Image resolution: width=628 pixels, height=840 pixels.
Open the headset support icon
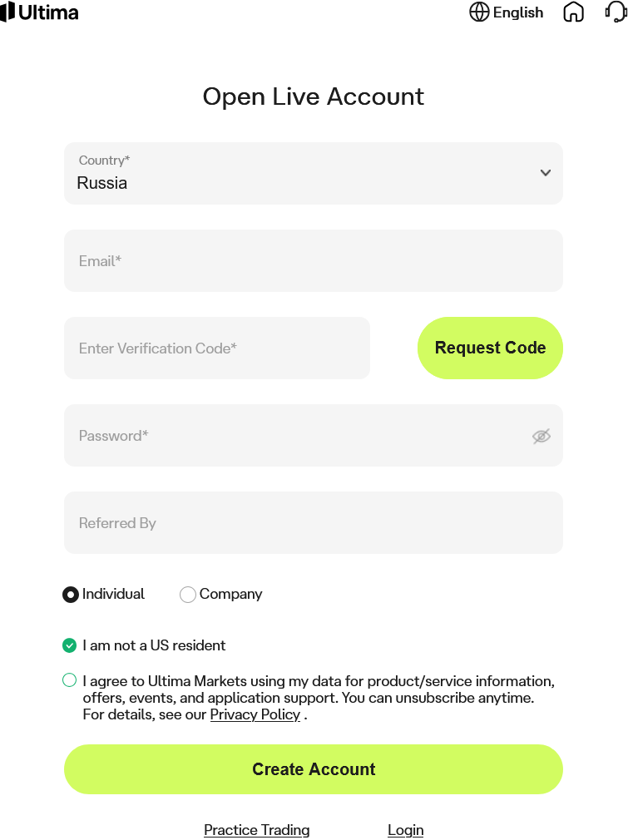click(616, 12)
